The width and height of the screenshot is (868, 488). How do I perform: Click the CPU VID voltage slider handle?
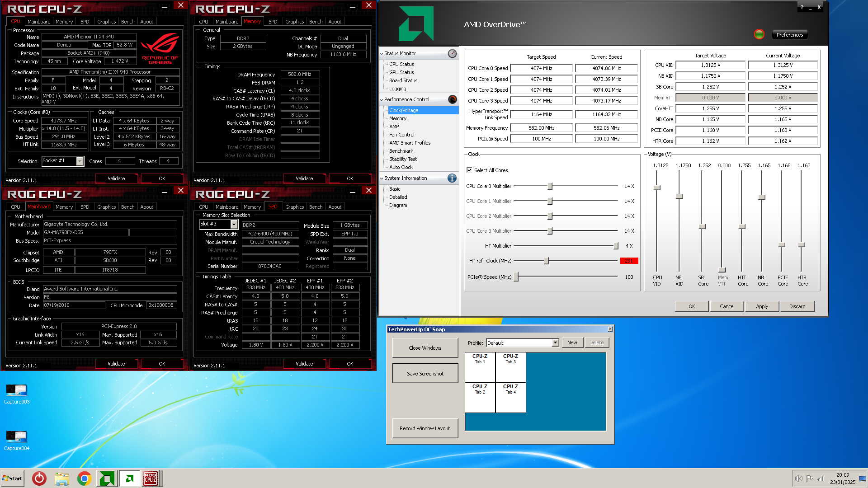click(x=657, y=188)
